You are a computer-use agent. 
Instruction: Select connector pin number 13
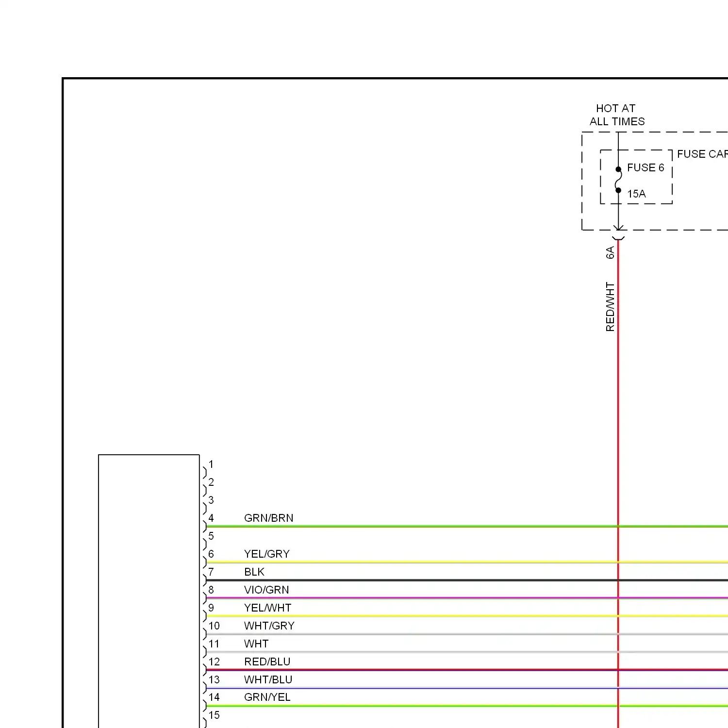coord(214,680)
